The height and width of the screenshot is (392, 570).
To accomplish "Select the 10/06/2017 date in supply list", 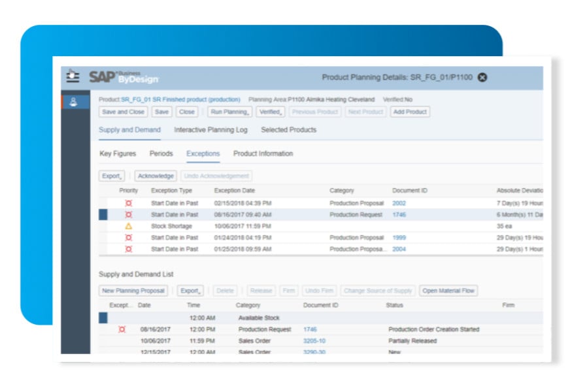I will (155, 341).
